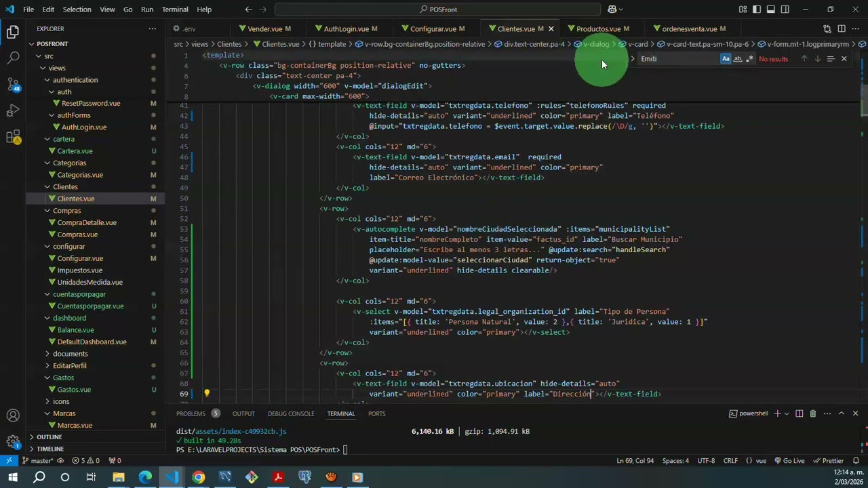Open the Manage gear menu
The height and width of the screenshot is (488, 868).
13,441
